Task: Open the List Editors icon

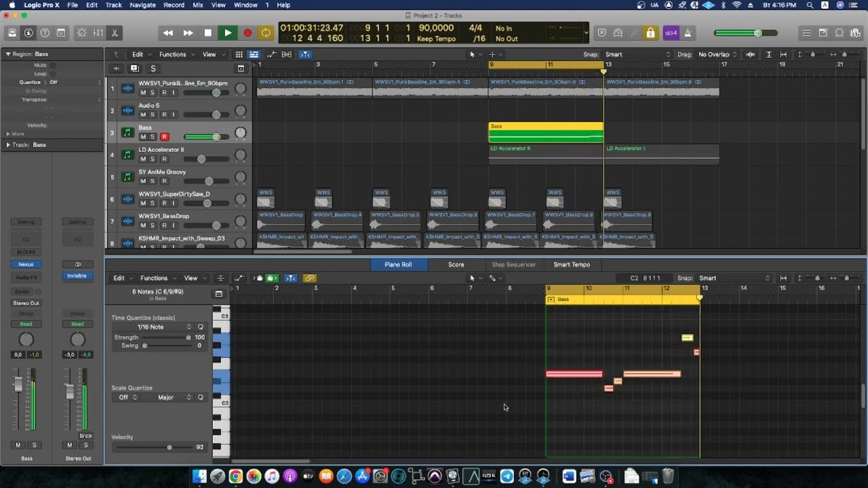Action: (806, 33)
